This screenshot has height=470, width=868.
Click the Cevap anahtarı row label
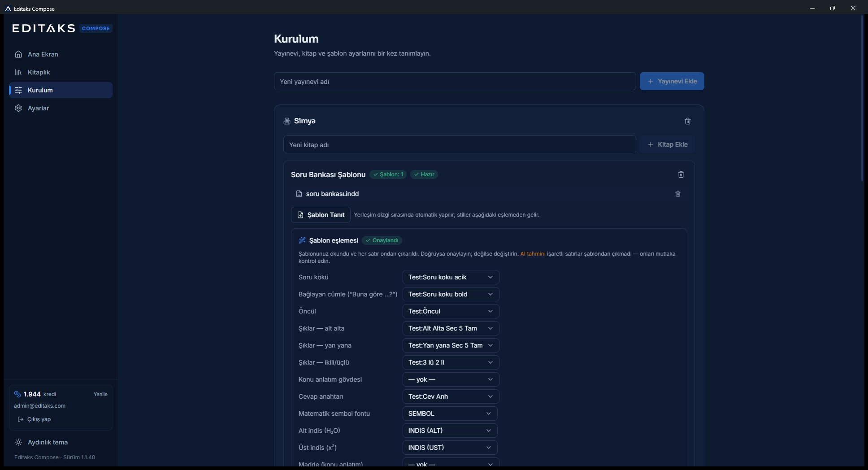click(x=321, y=396)
